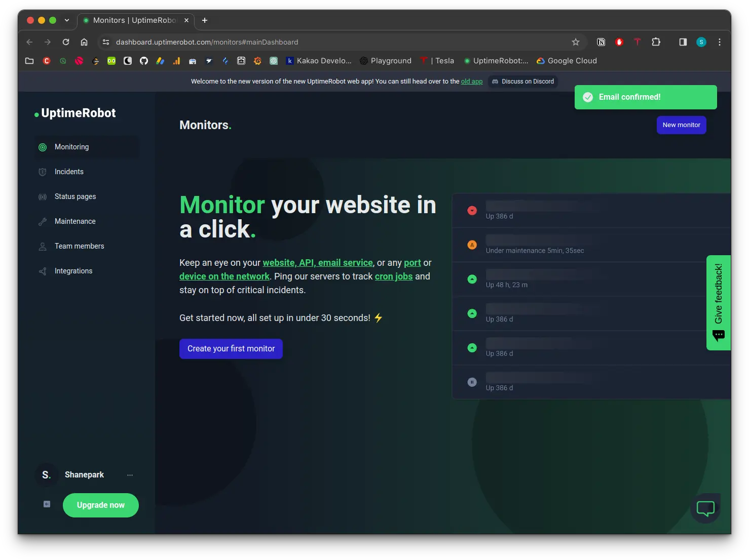
Task: Open the GitHub bookmark
Action: tap(144, 61)
